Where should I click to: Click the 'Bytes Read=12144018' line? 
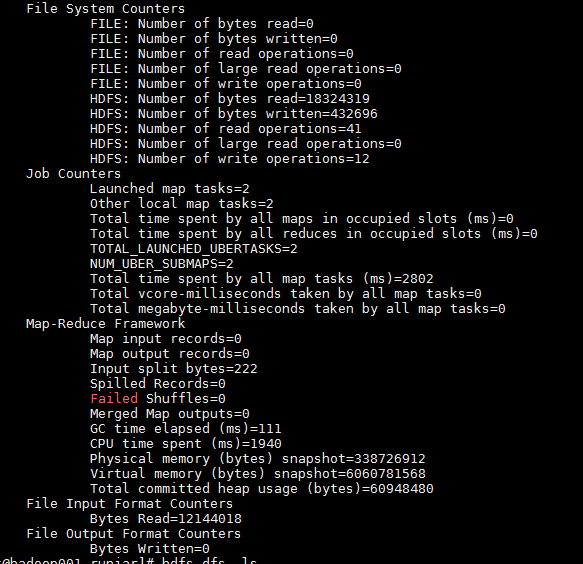click(165, 519)
